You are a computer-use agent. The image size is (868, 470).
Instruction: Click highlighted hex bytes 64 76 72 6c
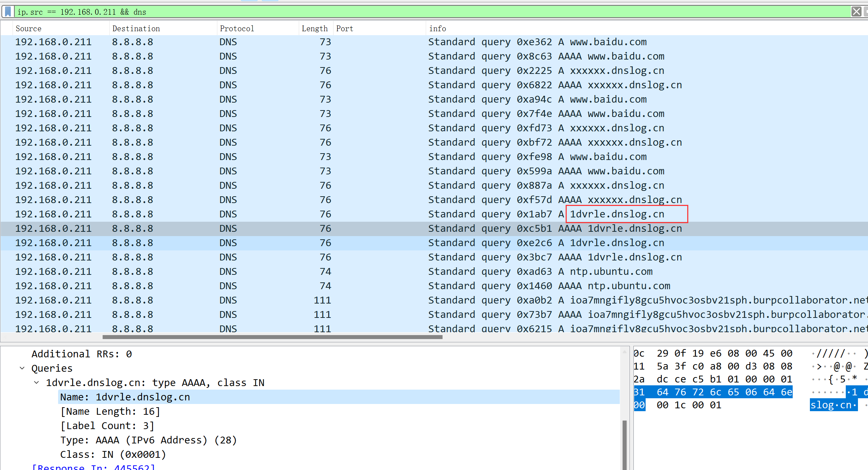[x=689, y=392]
